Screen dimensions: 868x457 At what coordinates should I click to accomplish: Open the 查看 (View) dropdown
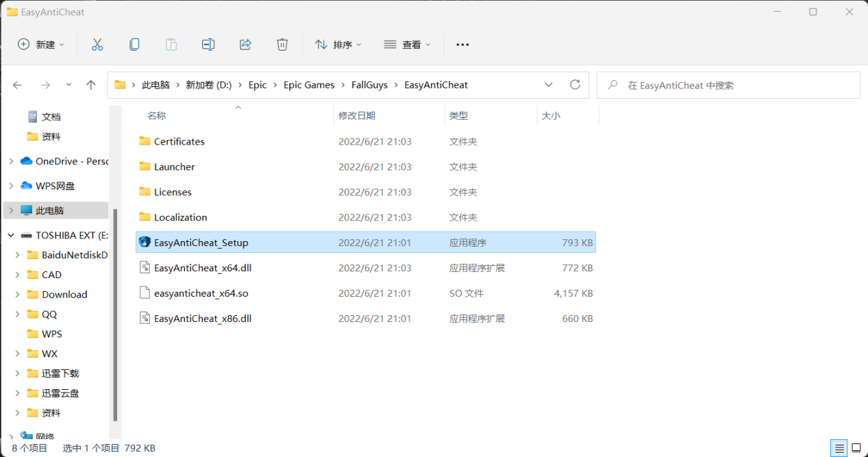coord(408,45)
